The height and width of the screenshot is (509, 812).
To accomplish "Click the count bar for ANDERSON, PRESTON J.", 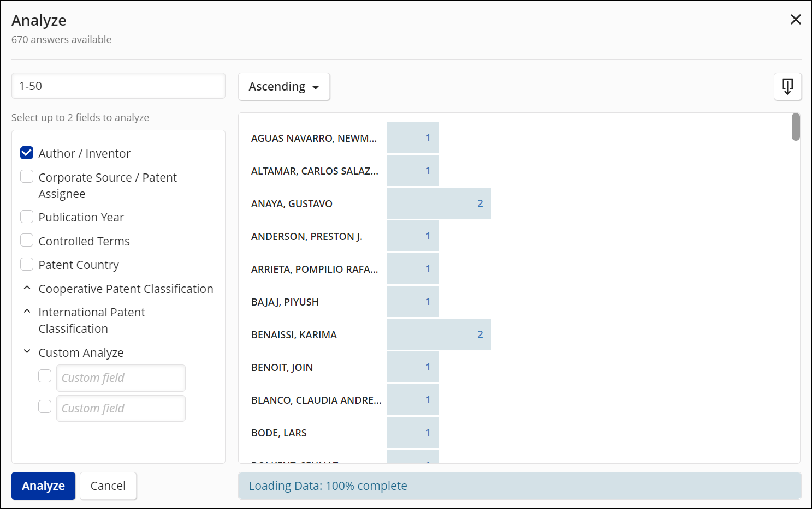I will [x=413, y=236].
